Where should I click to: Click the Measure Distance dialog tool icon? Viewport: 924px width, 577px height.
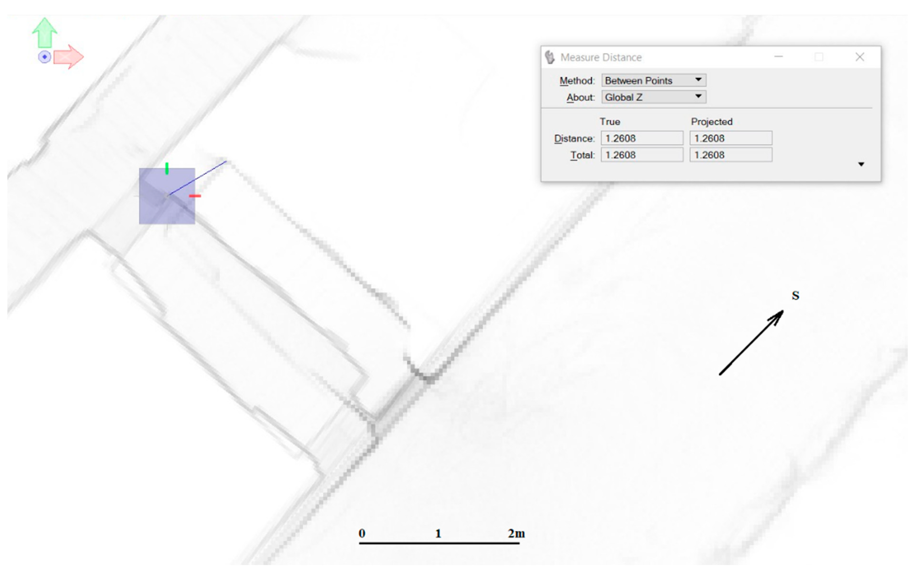(549, 57)
